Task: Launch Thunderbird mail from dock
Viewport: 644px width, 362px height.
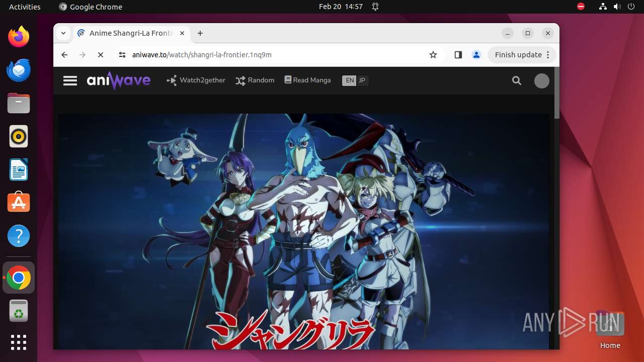Action: [19, 70]
